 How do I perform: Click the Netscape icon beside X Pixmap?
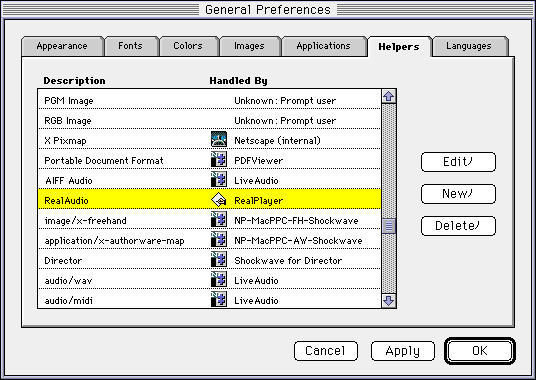click(x=219, y=139)
